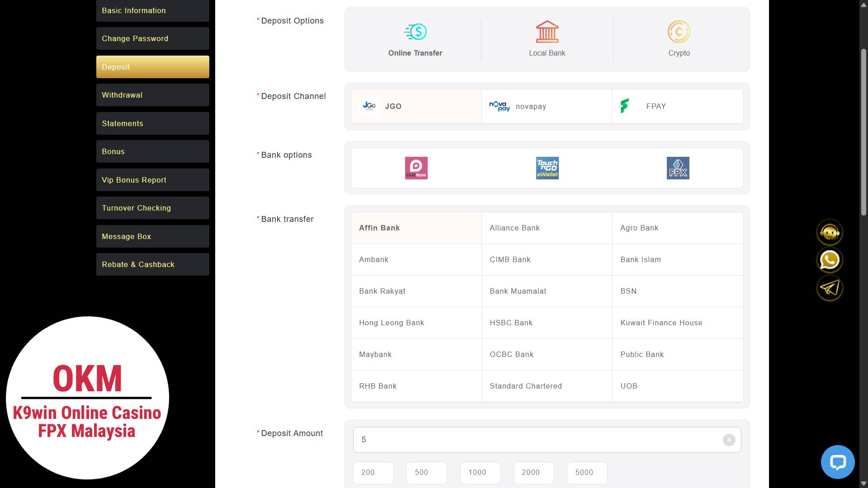Open Basic Information in the sidebar

click(153, 10)
